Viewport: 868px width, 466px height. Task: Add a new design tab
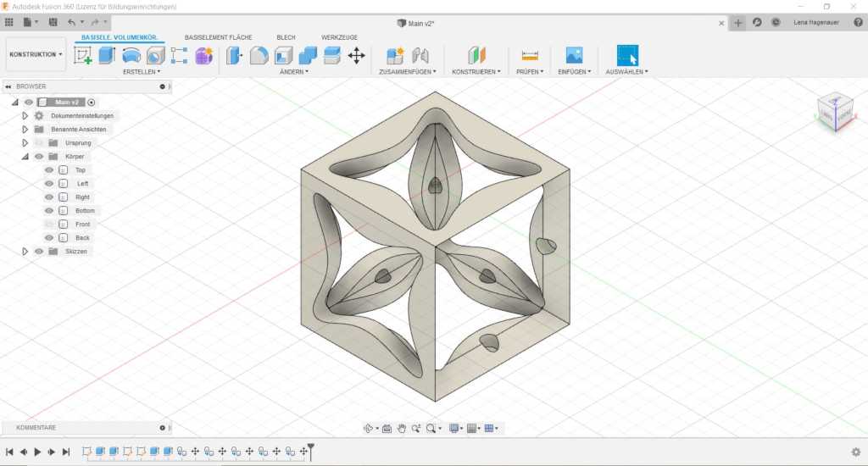click(x=738, y=23)
